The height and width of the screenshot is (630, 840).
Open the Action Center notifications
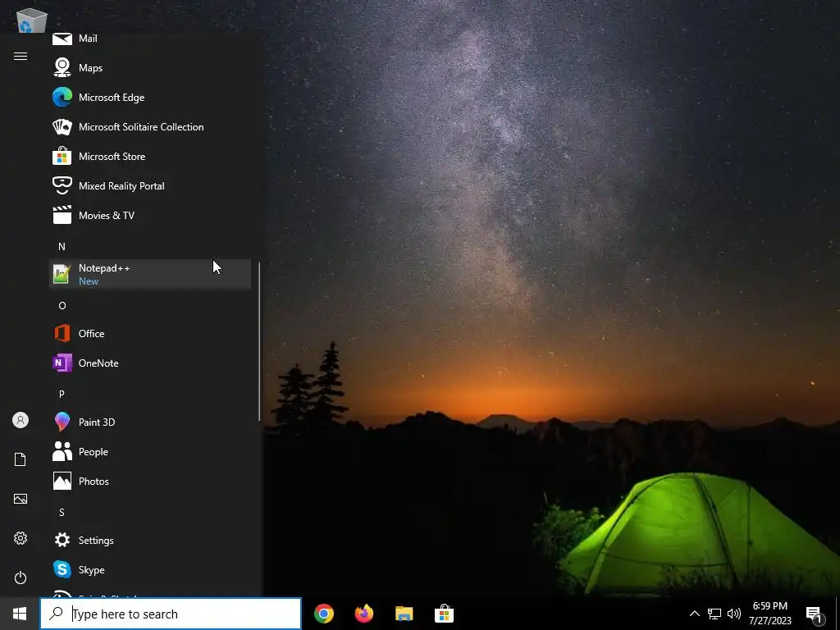pyautogui.click(x=815, y=614)
